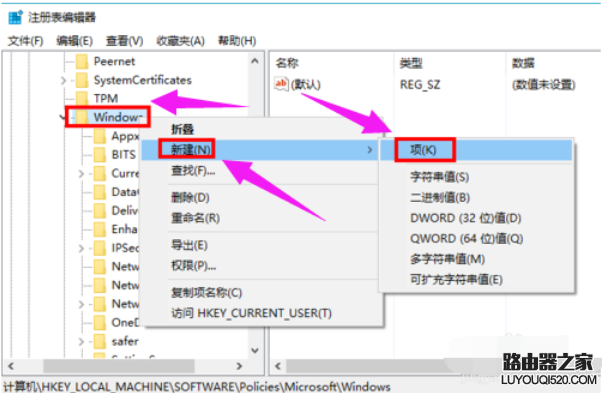Click the tree pane scroll down arrow

tap(255, 350)
